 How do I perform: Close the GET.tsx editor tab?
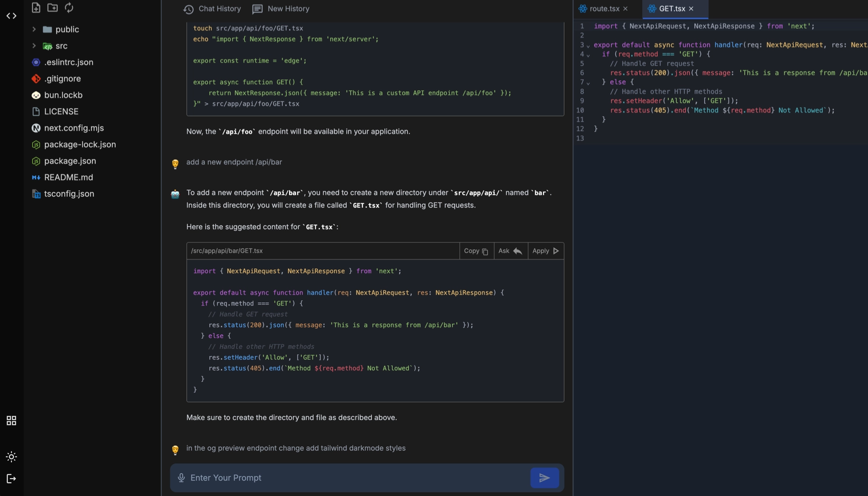point(691,9)
